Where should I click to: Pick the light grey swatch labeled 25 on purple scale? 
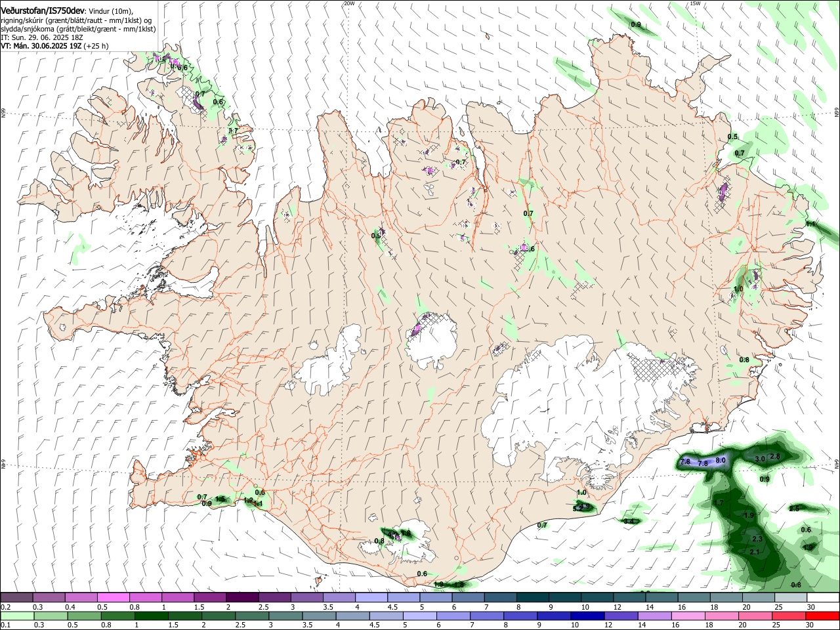coord(790,598)
